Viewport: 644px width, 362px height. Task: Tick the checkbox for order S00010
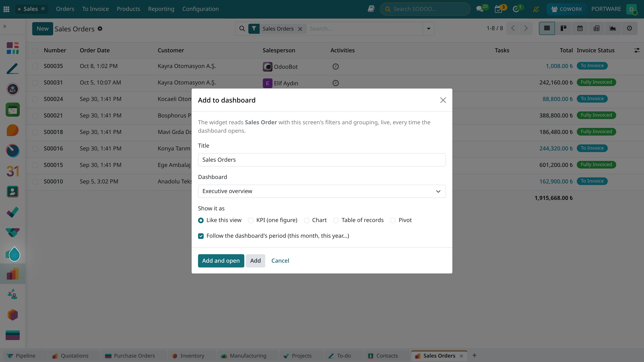coord(35,182)
